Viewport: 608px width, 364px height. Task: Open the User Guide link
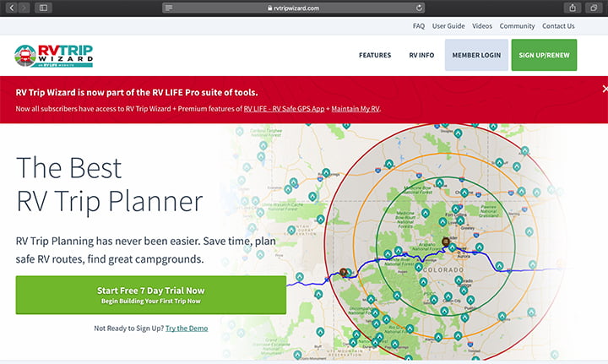[x=448, y=26]
